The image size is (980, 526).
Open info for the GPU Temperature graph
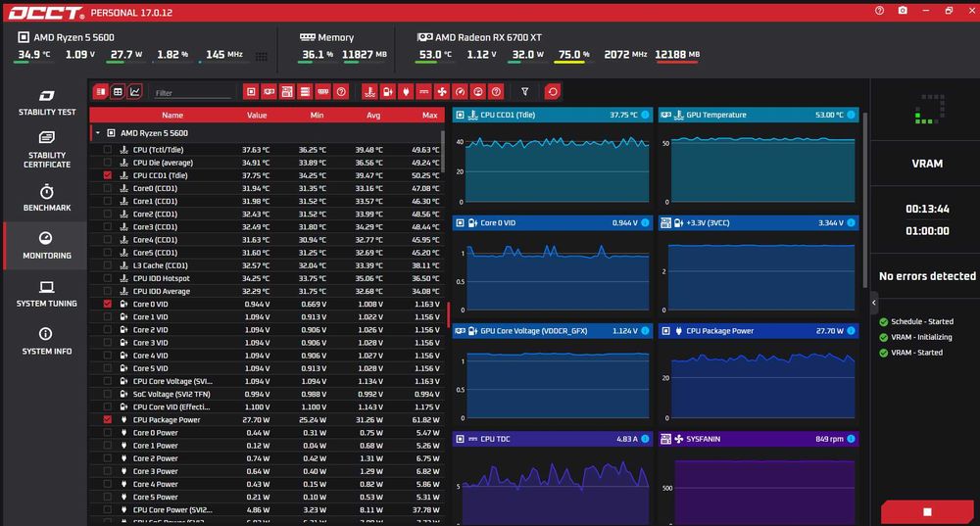[x=851, y=115]
